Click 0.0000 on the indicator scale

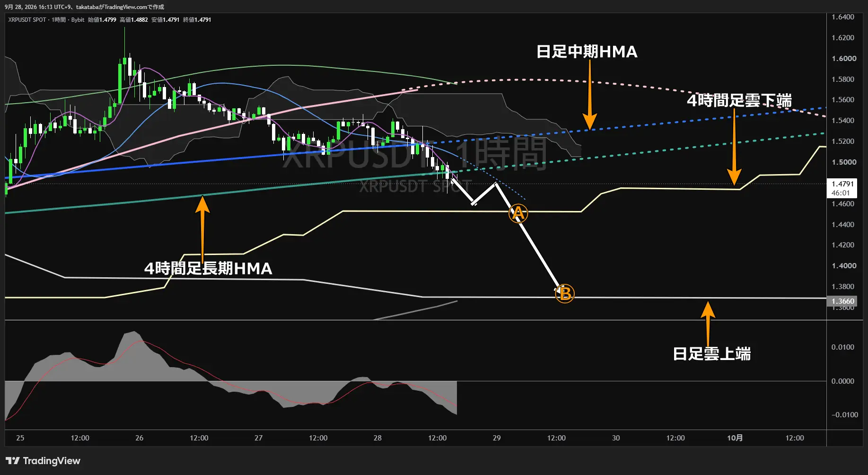[843, 381]
